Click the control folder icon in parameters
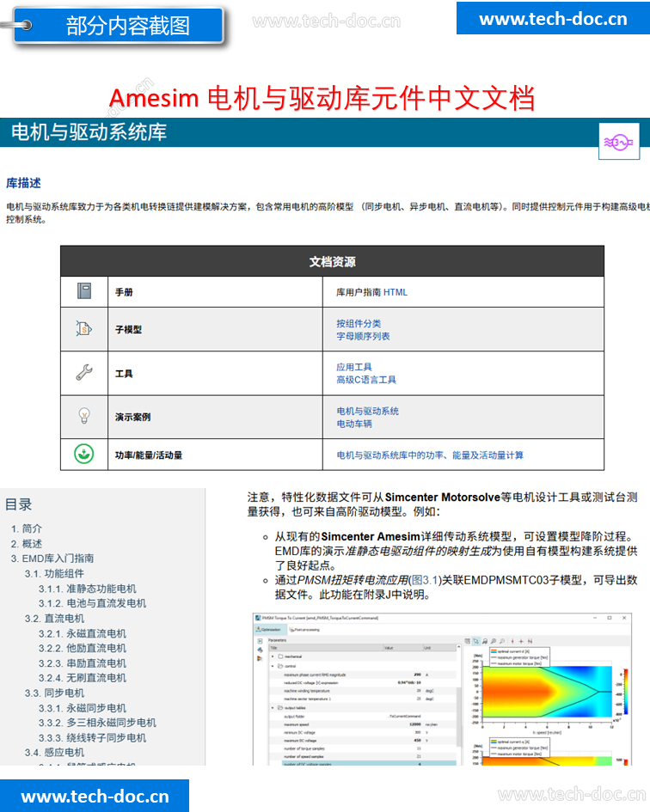650x812 pixels. [280, 666]
